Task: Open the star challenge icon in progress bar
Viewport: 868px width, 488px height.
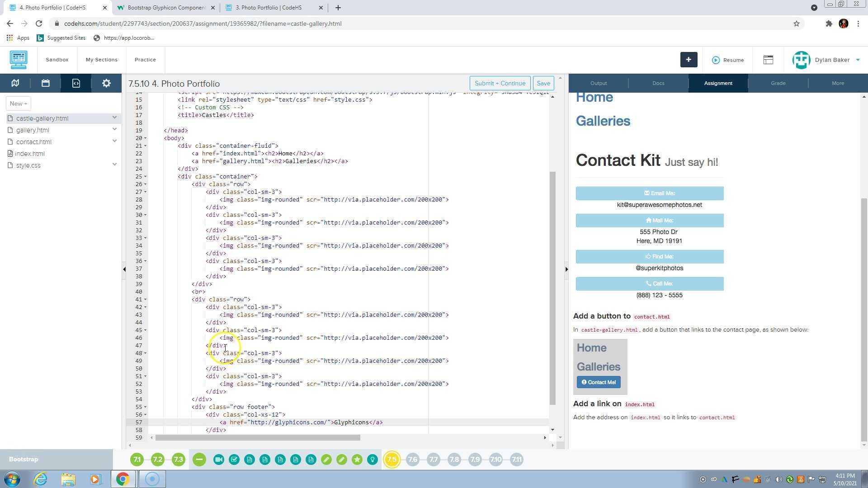Action: point(357,460)
